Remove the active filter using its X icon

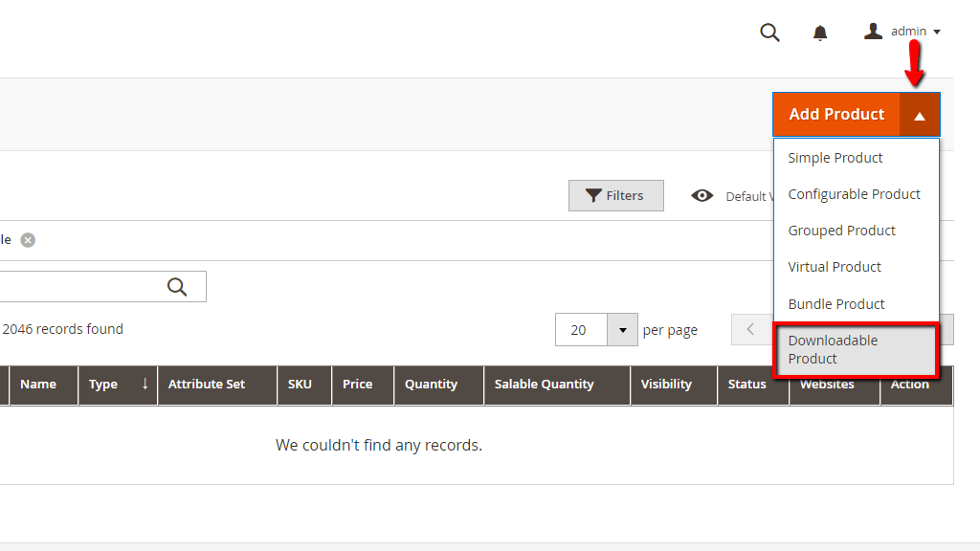28,239
